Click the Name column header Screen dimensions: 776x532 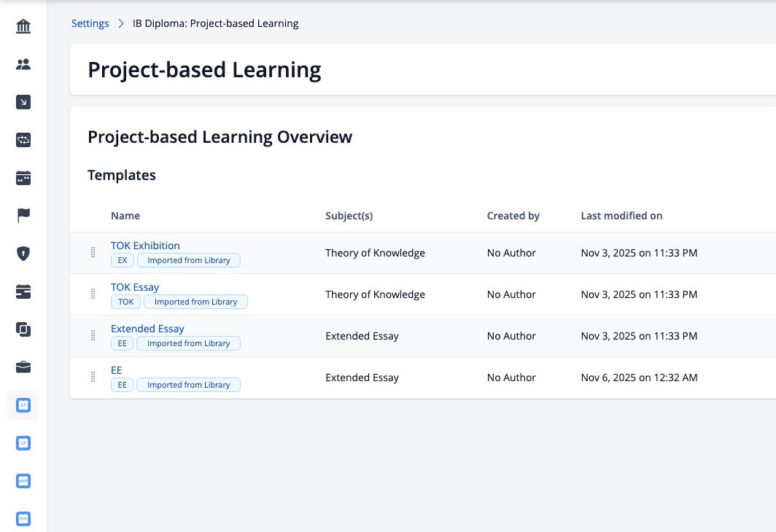pos(125,216)
